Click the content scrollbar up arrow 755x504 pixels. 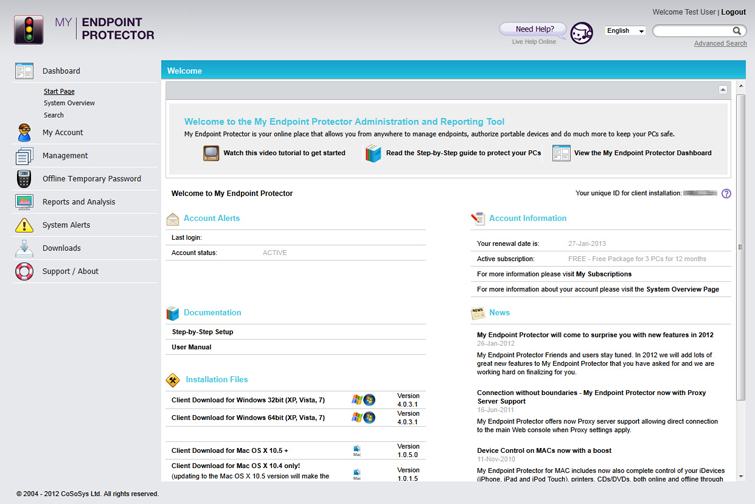[x=741, y=87]
